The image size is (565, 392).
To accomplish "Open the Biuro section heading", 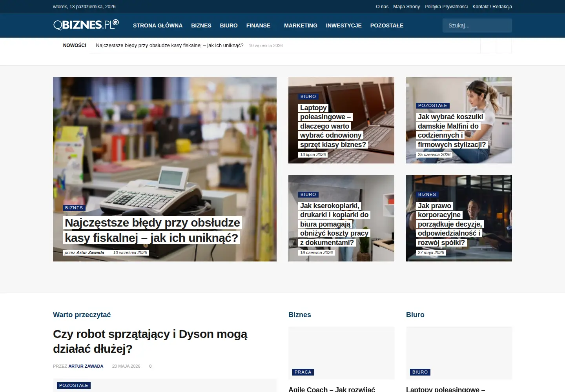I will click(x=415, y=315).
